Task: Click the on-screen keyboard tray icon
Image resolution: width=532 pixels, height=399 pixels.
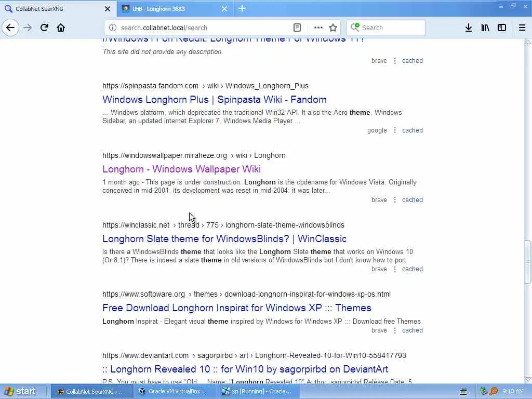Action: (463, 392)
